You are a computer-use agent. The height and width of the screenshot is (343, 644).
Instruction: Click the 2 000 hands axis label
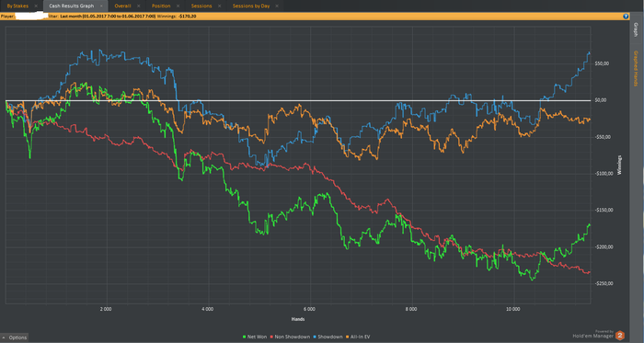[106, 309]
